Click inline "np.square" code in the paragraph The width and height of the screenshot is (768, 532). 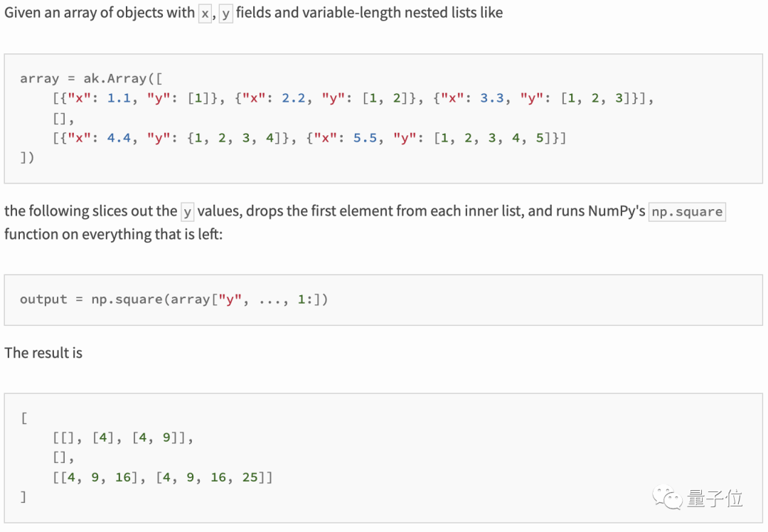tap(687, 212)
